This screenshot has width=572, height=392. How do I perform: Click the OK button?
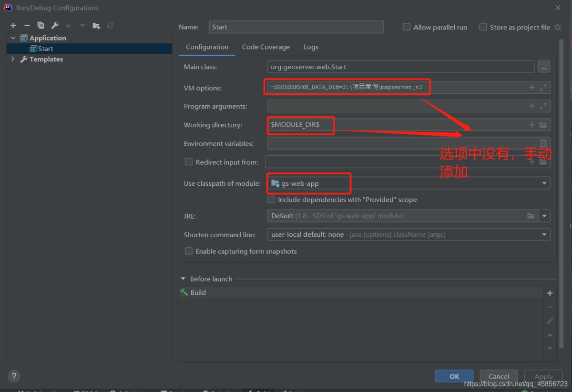[x=454, y=376]
